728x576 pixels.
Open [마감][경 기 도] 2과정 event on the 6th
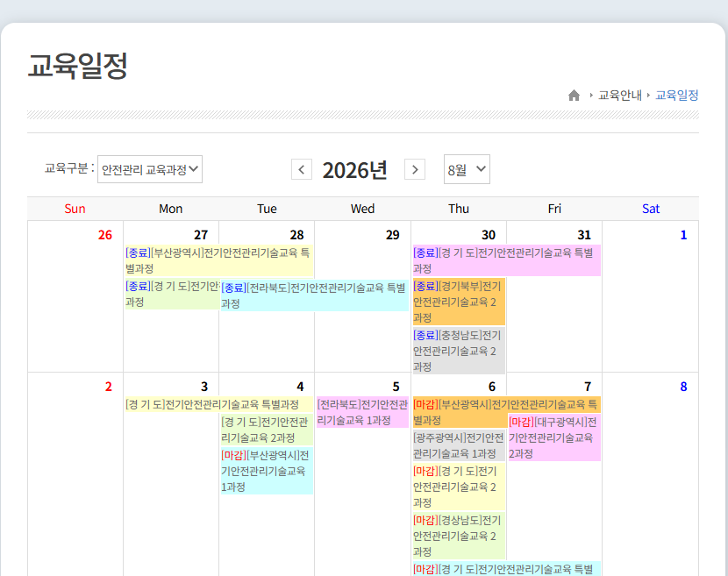click(x=459, y=487)
